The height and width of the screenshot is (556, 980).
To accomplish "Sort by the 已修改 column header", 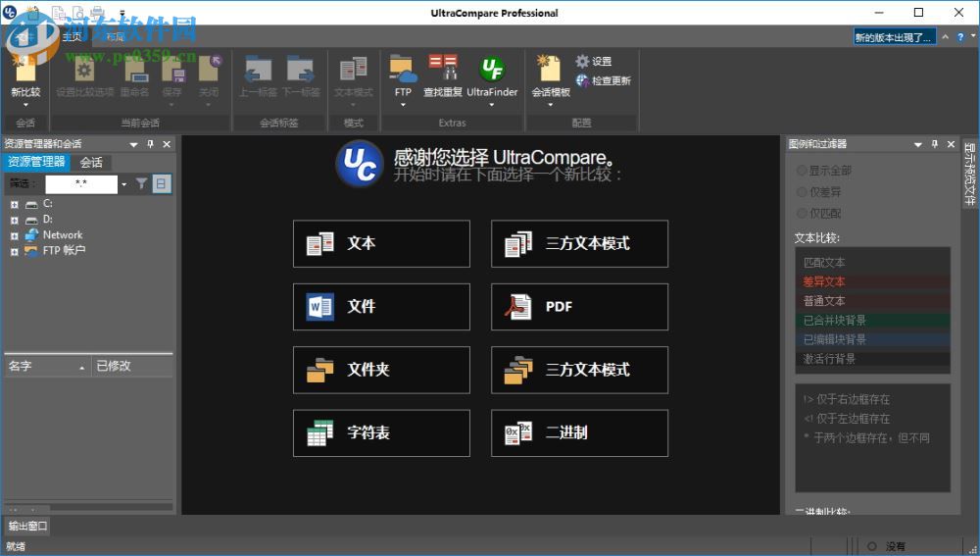I will click(132, 366).
